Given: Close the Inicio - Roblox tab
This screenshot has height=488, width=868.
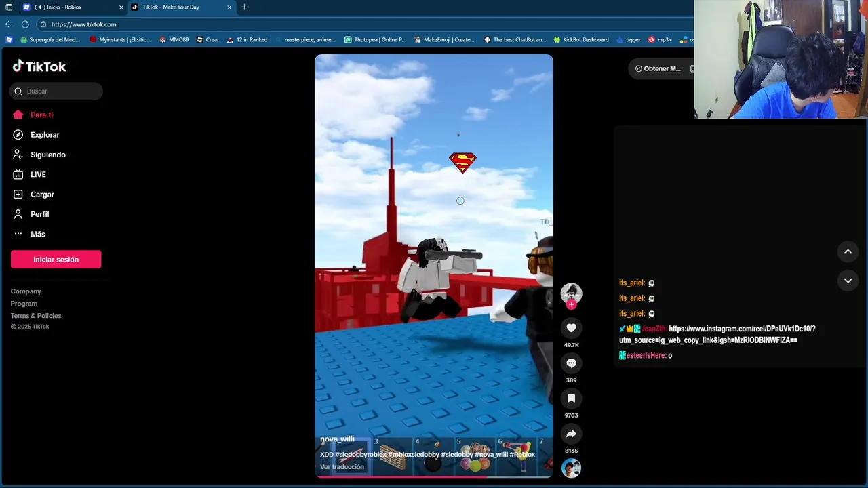Looking at the screenshot, I should pos(121,7).
